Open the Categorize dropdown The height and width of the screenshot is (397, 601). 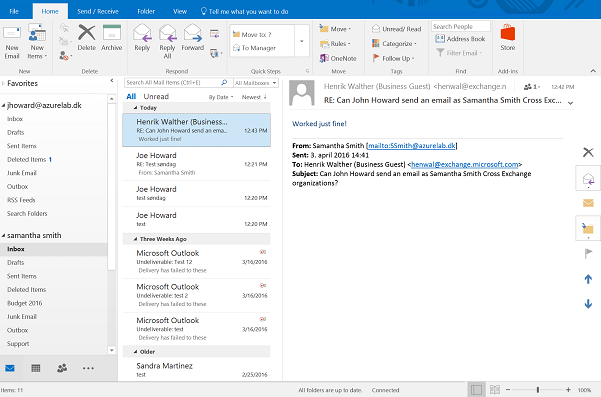(x=394, y=44)
